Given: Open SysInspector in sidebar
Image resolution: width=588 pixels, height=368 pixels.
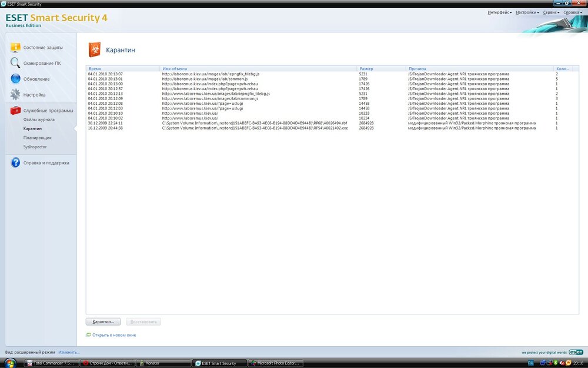Looking at the screenshot, I should (35, 147).
